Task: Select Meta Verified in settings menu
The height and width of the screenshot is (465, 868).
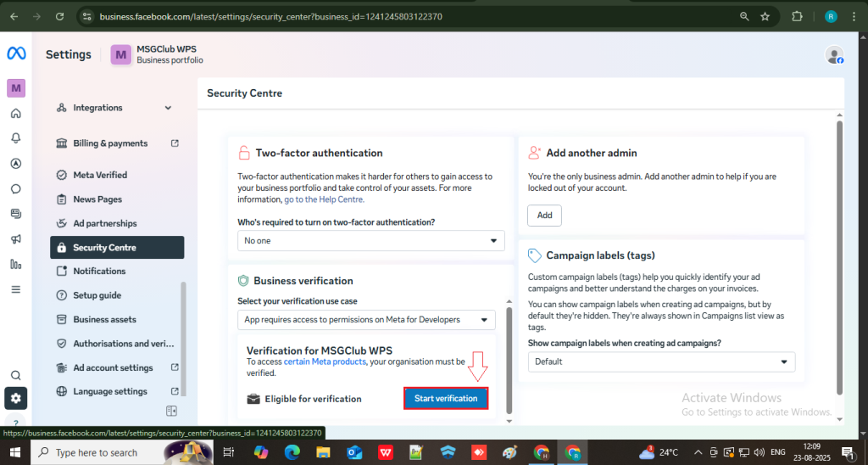Action: 100,175
